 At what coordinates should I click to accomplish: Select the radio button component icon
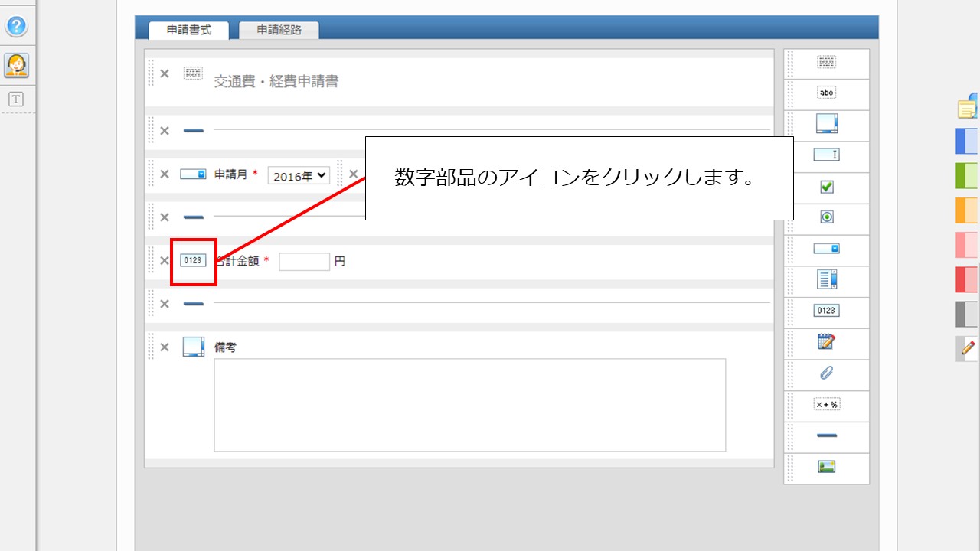[827, 218]
